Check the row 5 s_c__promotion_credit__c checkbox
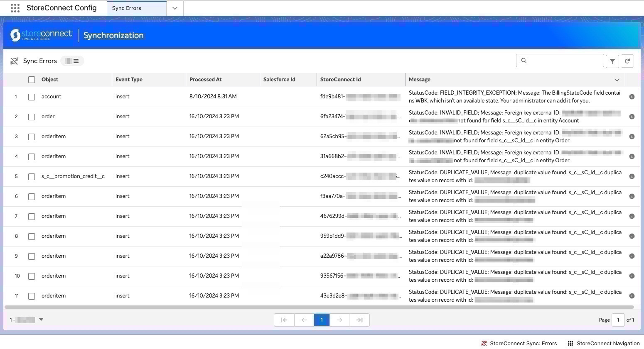Image resolution: width=644 pixels, height=349 pixels. coord(32,177)
